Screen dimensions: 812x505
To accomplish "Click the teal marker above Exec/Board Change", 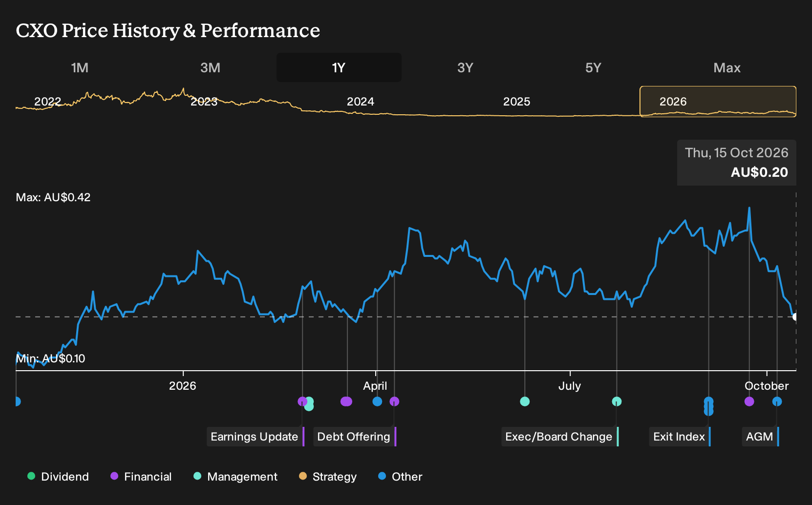I will pyautogui.click(x=617, y=401).
